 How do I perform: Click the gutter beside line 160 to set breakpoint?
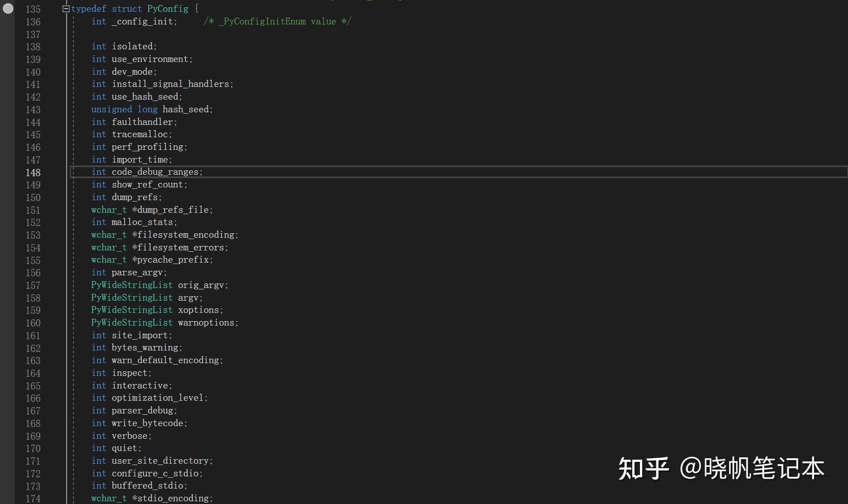point(8,323)
